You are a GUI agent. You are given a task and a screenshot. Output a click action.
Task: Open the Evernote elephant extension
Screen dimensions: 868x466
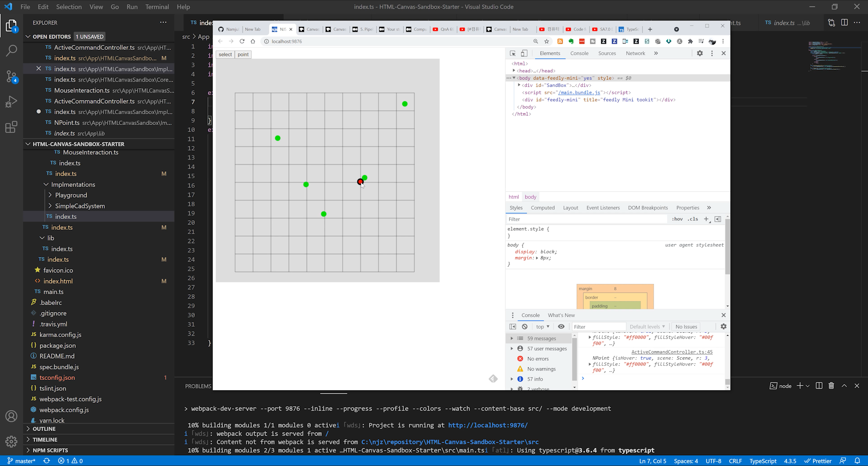pos(571,42)
